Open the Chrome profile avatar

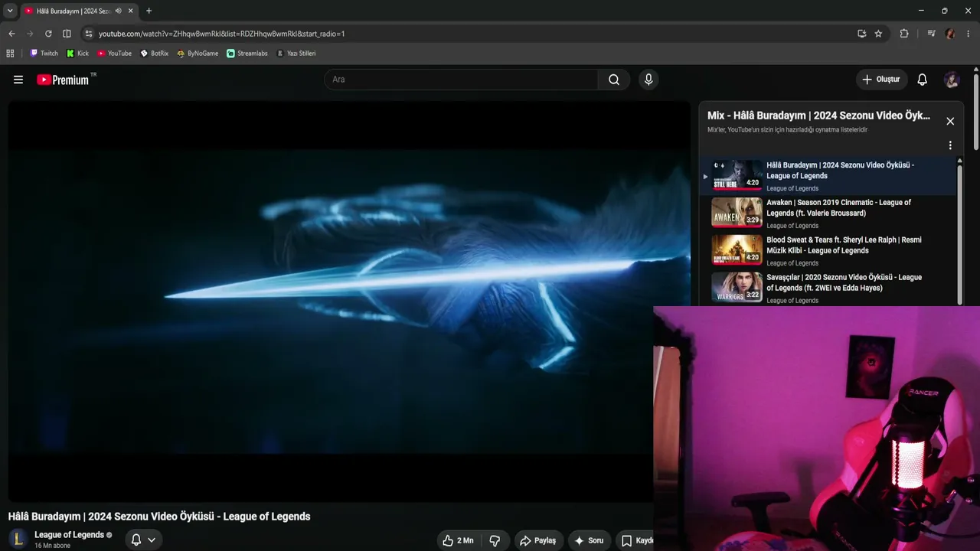950,34
